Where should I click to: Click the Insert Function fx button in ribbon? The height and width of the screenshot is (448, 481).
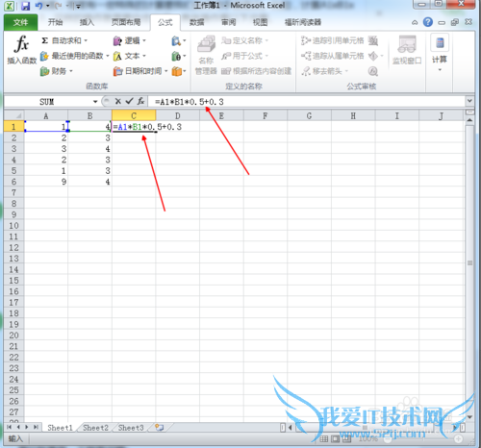pos(21,50)
